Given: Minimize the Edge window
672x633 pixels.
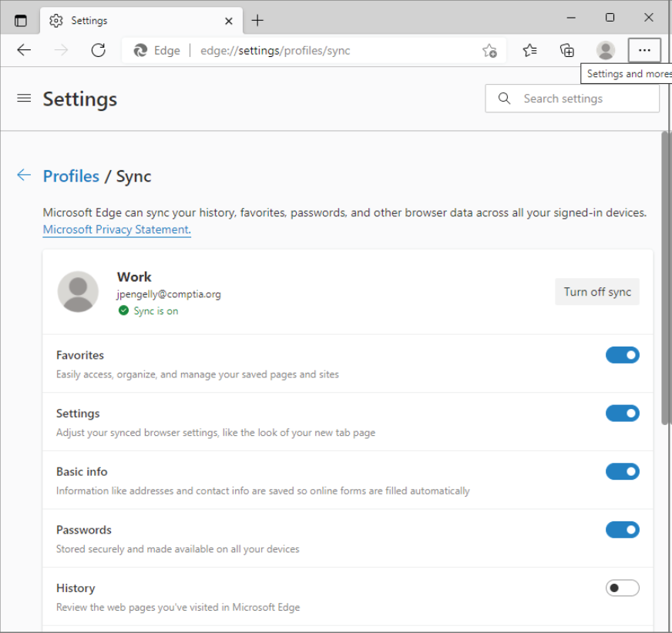Looking at the screenshot, I should point(571,18).
